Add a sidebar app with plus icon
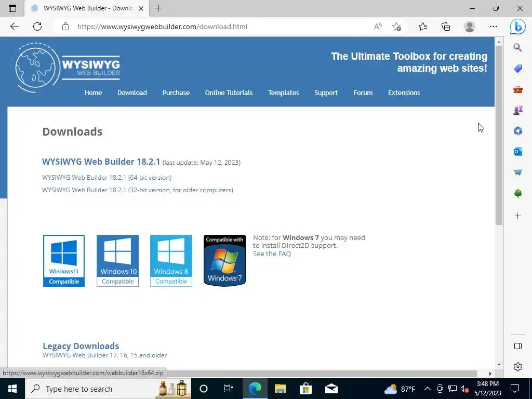Screen dimensions: 532x399 click(x=518, y=216)
